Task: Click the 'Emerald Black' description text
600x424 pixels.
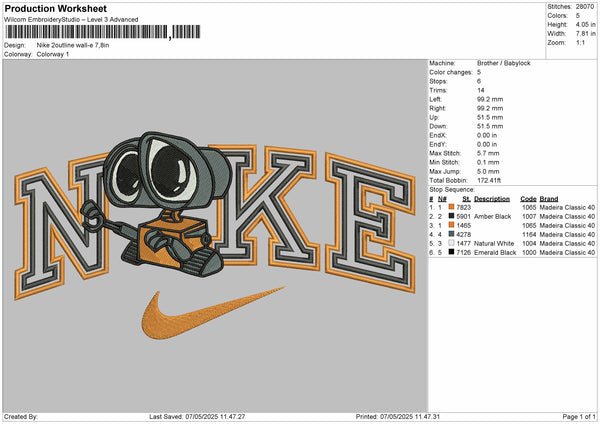Action: coord(495,253)
